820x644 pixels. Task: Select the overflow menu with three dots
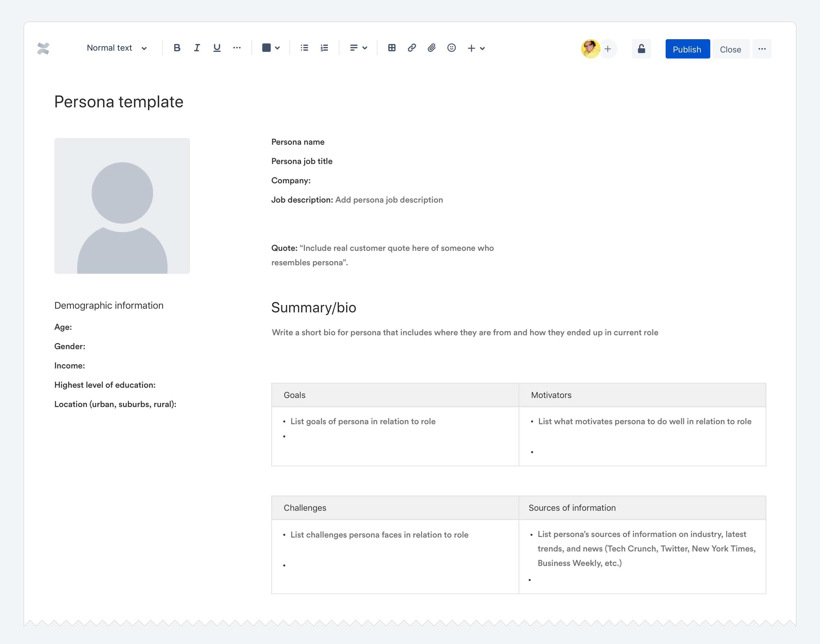(x=761, y=49)
